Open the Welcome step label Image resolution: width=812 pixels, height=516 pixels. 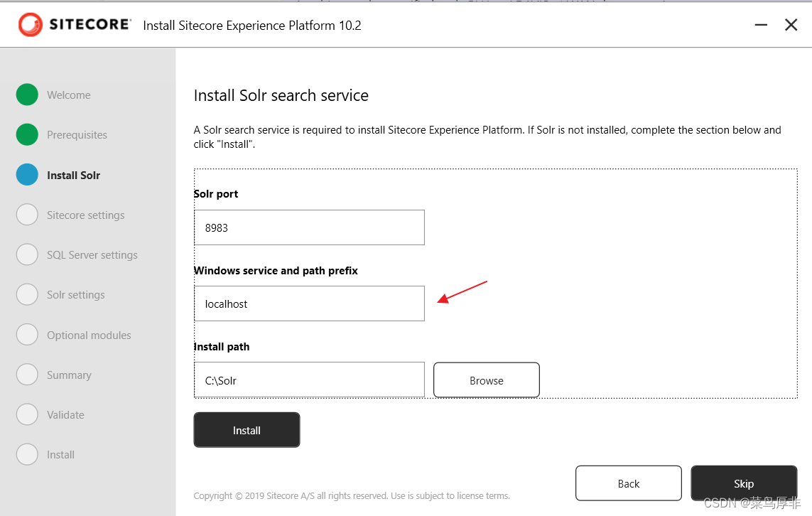click(68, 95)
